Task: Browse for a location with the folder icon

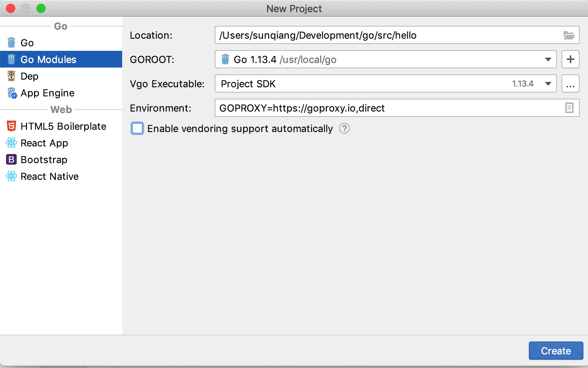Action: [569, 35]
